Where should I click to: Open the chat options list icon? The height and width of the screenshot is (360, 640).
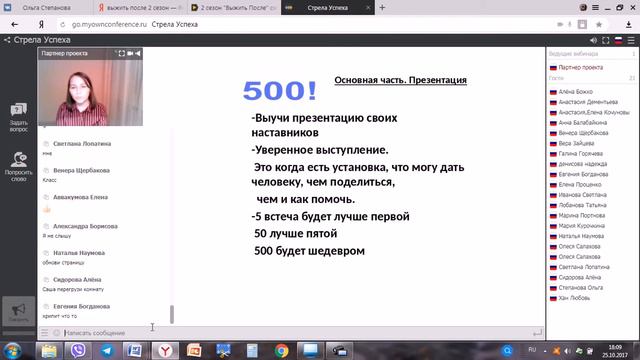[44, 333]
